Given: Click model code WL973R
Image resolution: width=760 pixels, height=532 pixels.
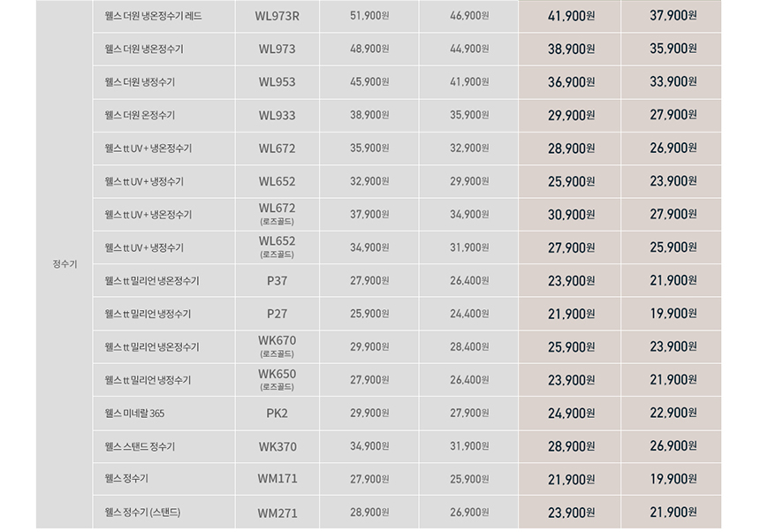Looking at the screenshot, I should [277, 16].
